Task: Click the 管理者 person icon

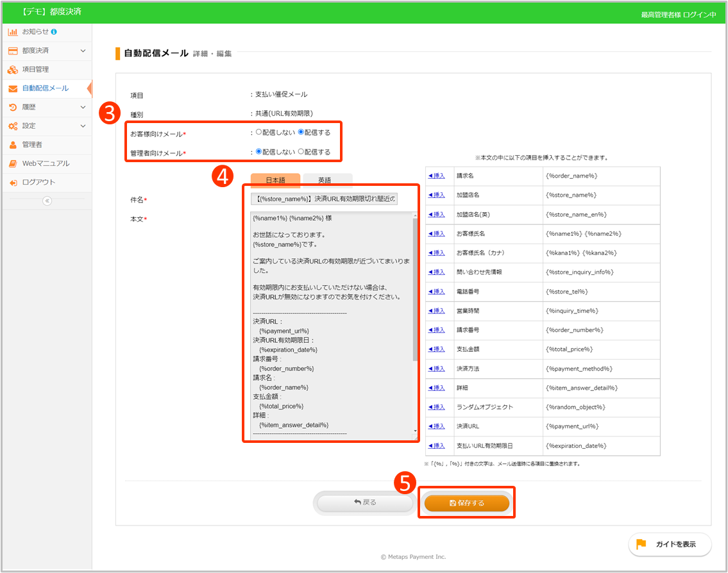Action: point(13,145)
